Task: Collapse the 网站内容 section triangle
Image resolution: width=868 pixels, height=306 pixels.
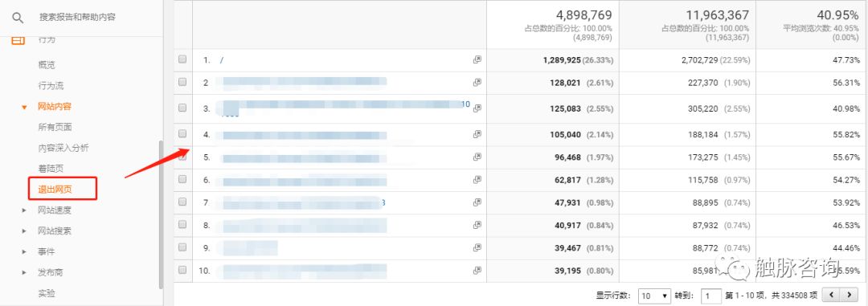Action: 24,108
